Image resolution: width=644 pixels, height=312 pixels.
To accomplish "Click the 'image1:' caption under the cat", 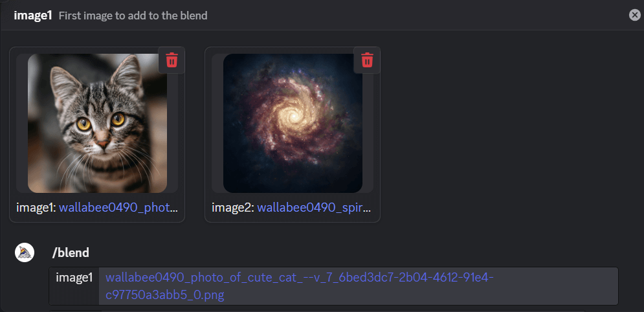I will (36, 208).
